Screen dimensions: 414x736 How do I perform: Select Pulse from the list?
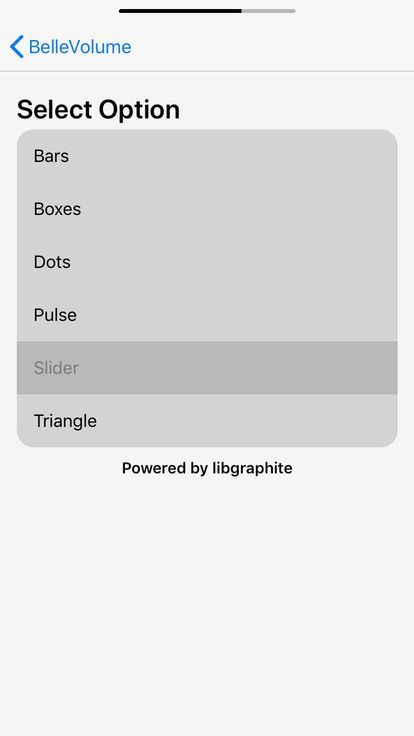[x=207, y=315]
